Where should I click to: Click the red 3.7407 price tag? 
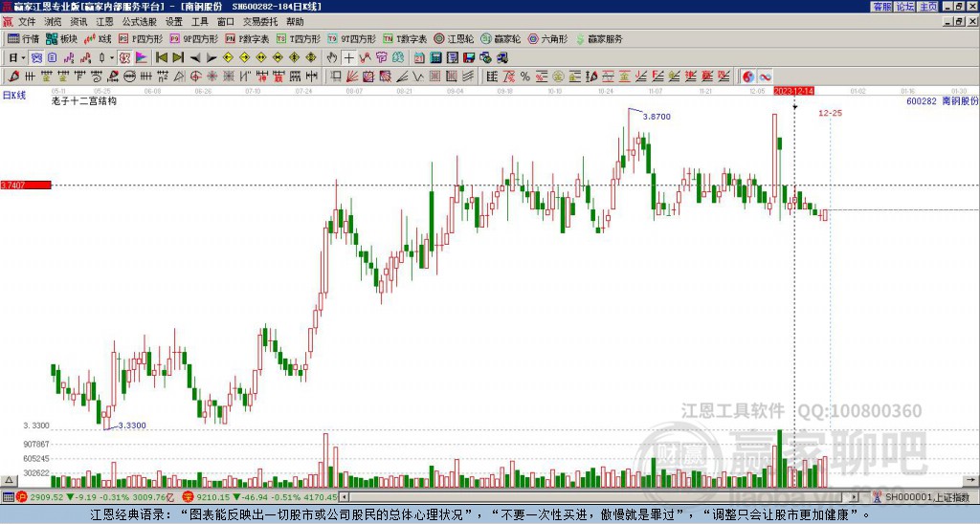pyautogui.click(x=26, y=185)
